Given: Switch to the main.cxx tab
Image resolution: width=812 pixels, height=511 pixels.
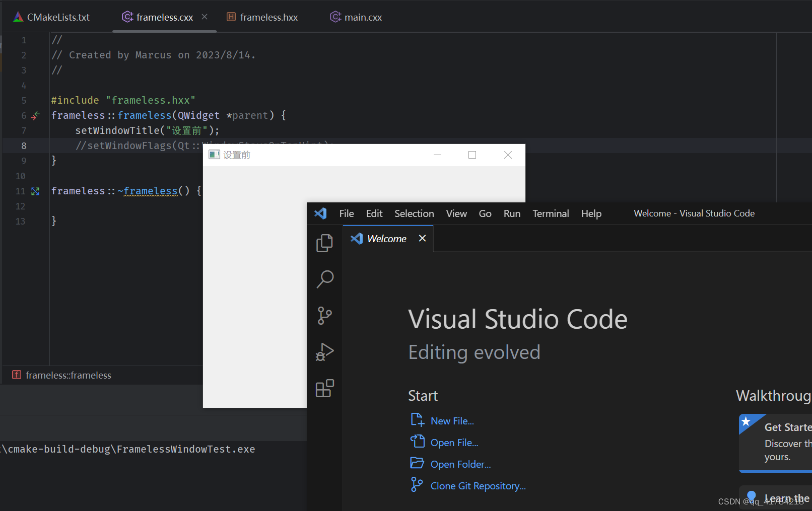Looking at the screenshot, I should (356, 17).
